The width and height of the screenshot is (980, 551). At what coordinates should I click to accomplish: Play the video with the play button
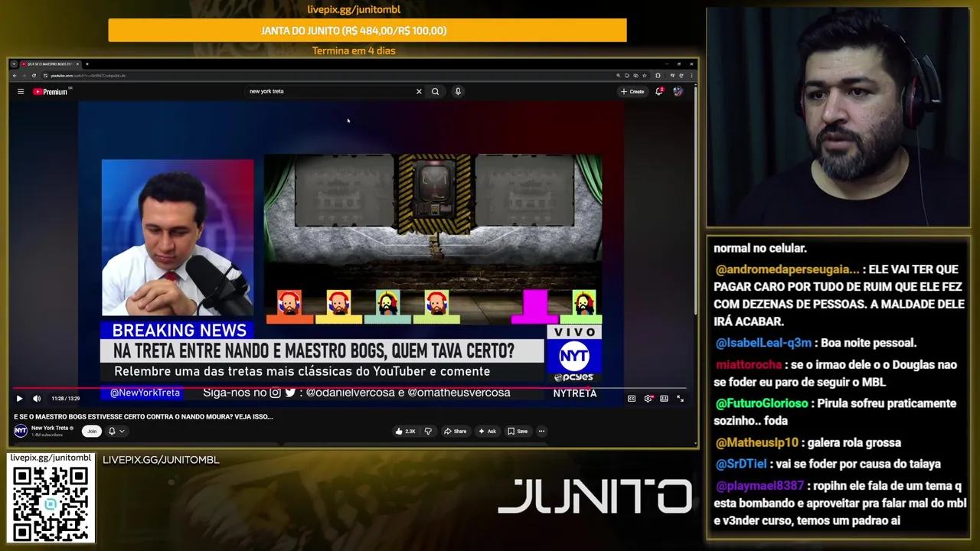(x=19, y=398)
